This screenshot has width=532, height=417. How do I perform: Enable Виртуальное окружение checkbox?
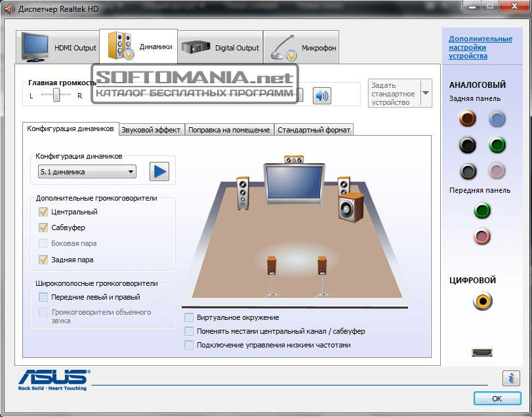point(189,317)
